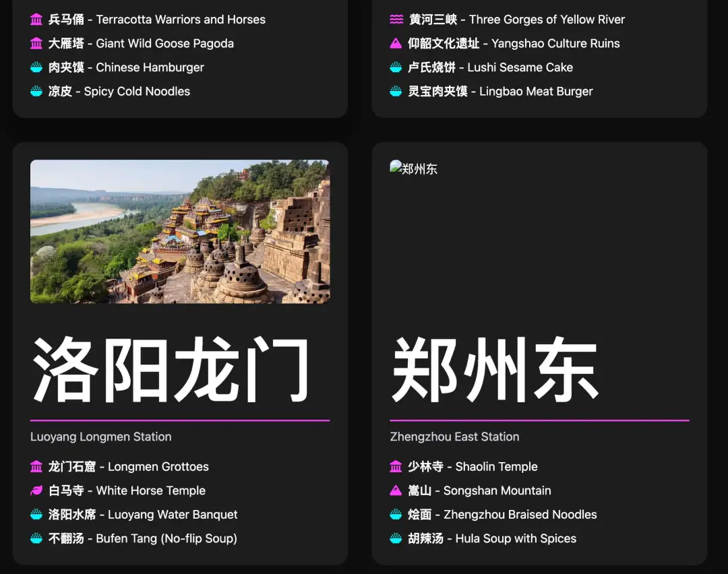Click the large 洛阳龙门 heading
This screenshot has height=574, width=728.
pos(170,370)
